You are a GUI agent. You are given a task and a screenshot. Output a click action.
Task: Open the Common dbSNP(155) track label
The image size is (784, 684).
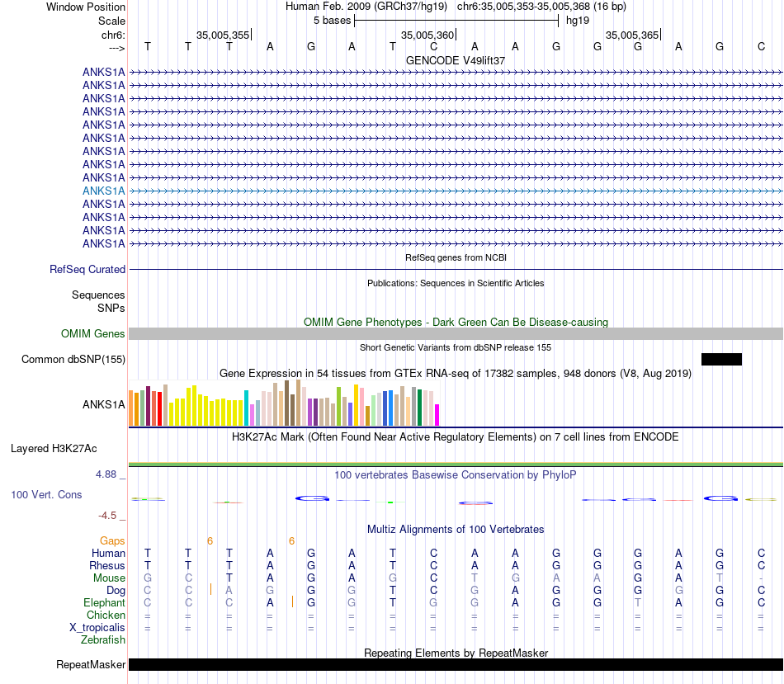73,360
